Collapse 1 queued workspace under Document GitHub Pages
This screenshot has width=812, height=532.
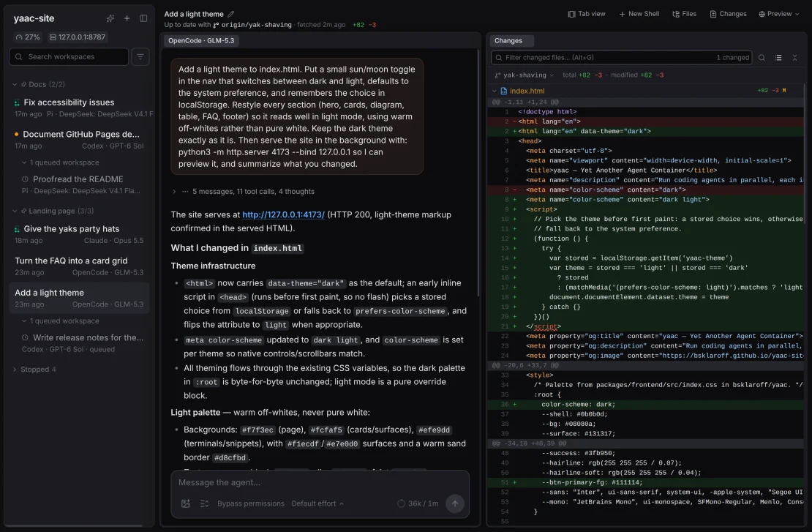coord(61,162)
